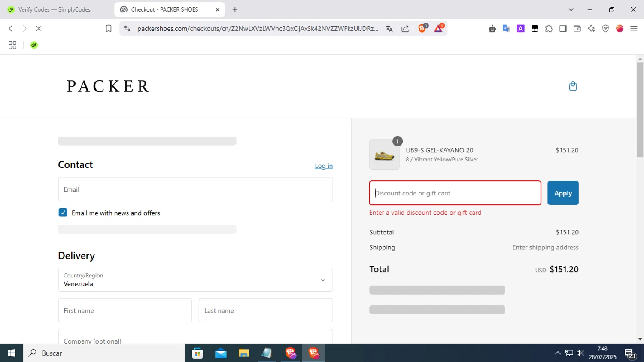Open Google Translate extension
644x362 pixels.
pos(506,29)
